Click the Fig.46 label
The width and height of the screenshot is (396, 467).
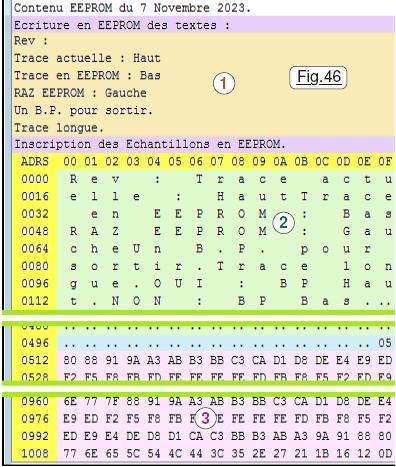coord(318,77)
